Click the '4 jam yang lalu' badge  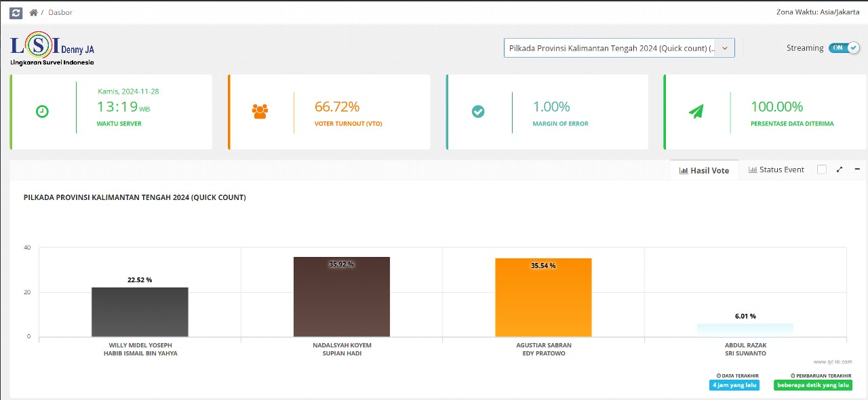(734, 385)
